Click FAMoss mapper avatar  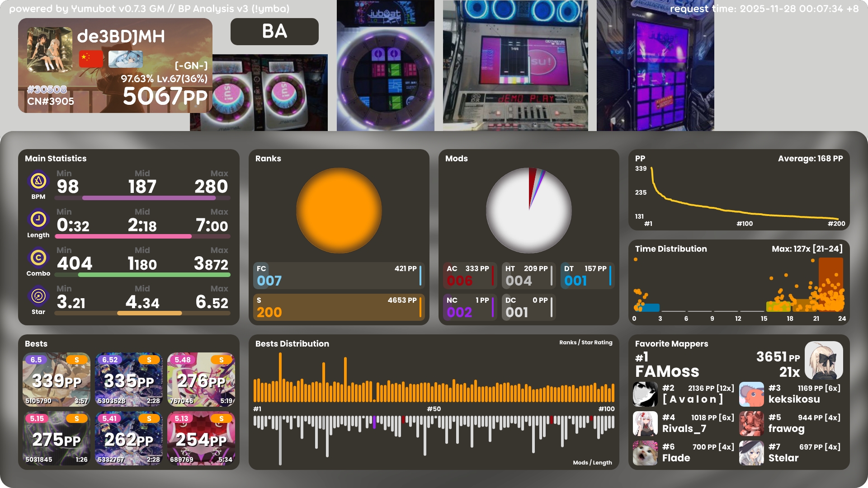pos(823,360)
